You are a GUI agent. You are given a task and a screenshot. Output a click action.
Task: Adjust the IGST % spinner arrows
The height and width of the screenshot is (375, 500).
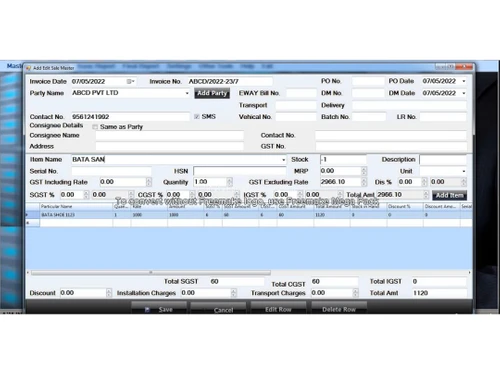coord(300,195)
